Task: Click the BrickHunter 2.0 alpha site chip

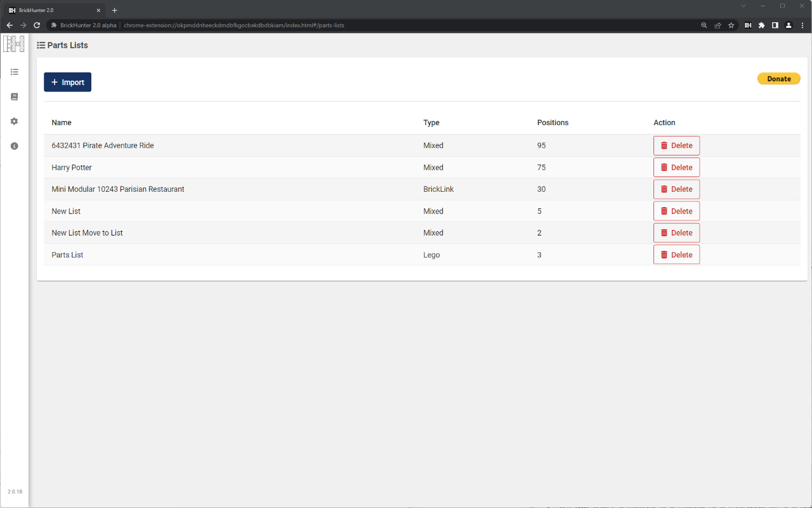Action: coord(84,25)
